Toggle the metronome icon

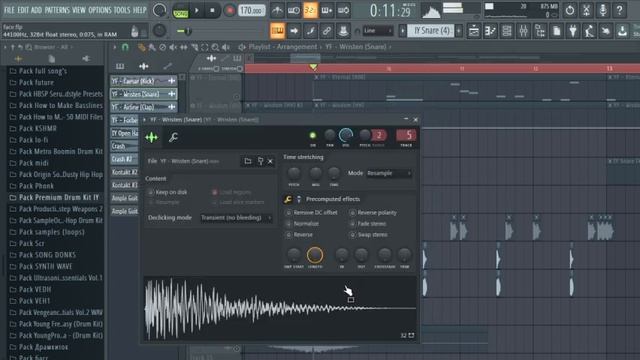(277, 11)
